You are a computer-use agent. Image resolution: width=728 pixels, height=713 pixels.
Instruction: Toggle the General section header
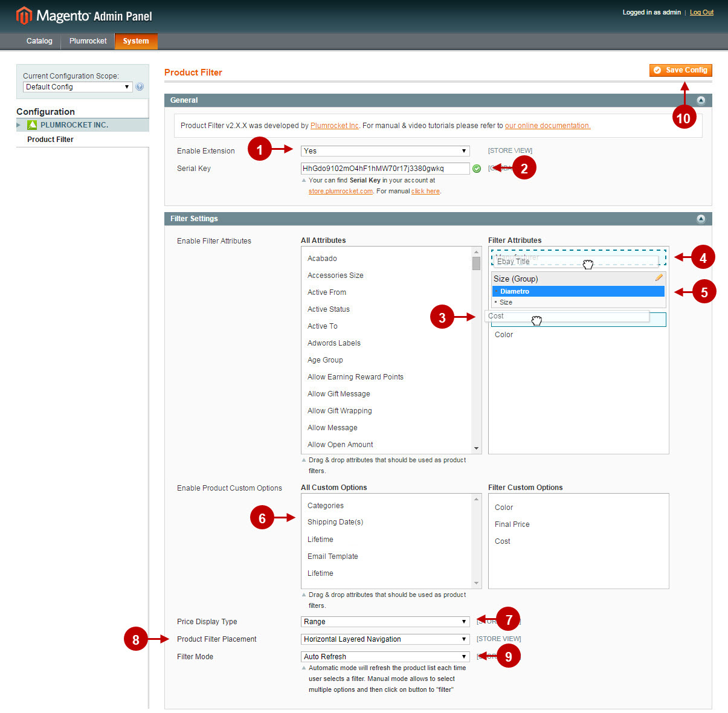pos(438,100)
